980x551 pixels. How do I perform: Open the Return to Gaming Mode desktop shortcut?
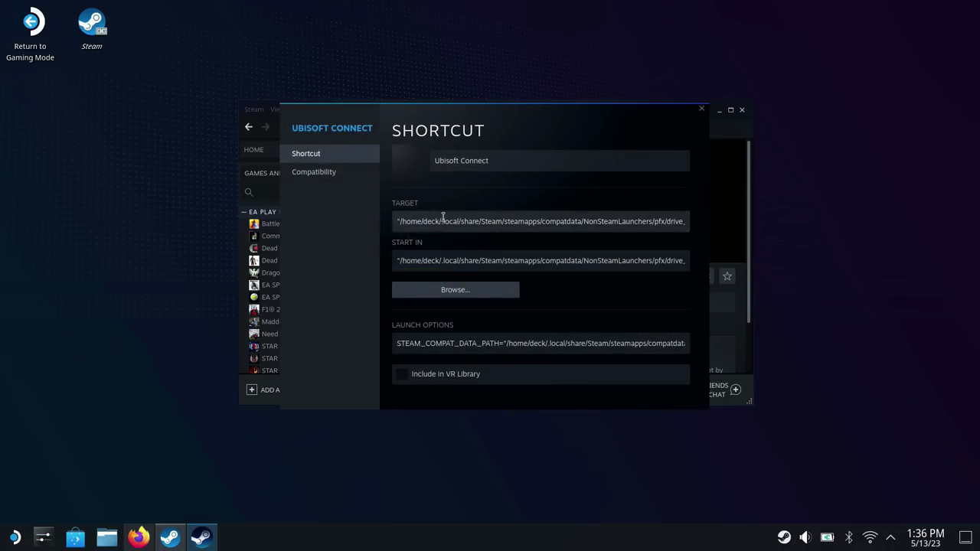31,35
